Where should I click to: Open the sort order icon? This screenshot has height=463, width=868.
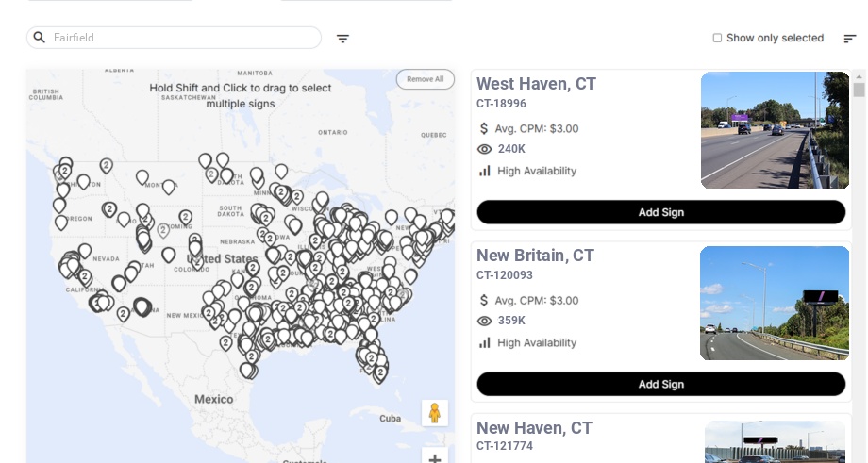pyautogui.click(x=849, y=39)
